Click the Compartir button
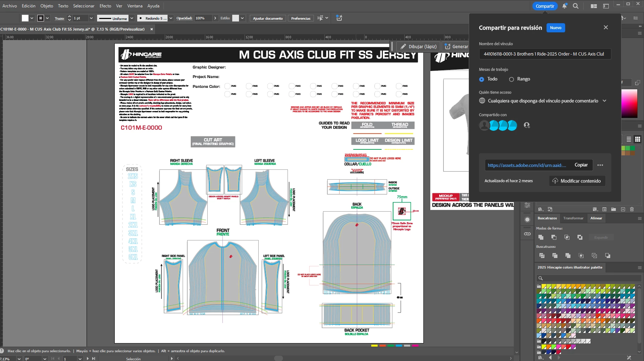 click(545, 6)
